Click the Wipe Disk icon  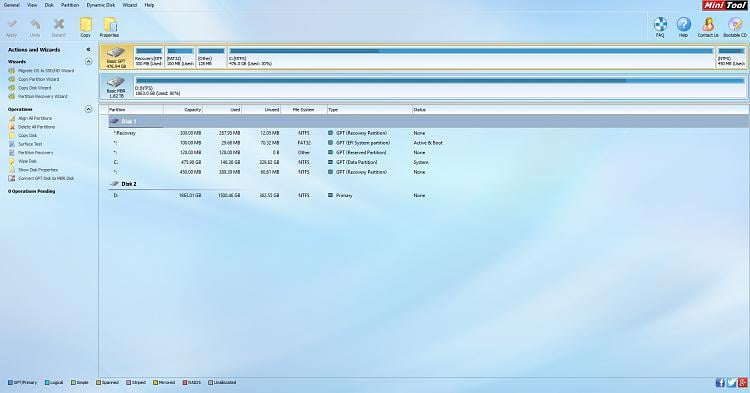pyautogui.click(x=12, y=162)
